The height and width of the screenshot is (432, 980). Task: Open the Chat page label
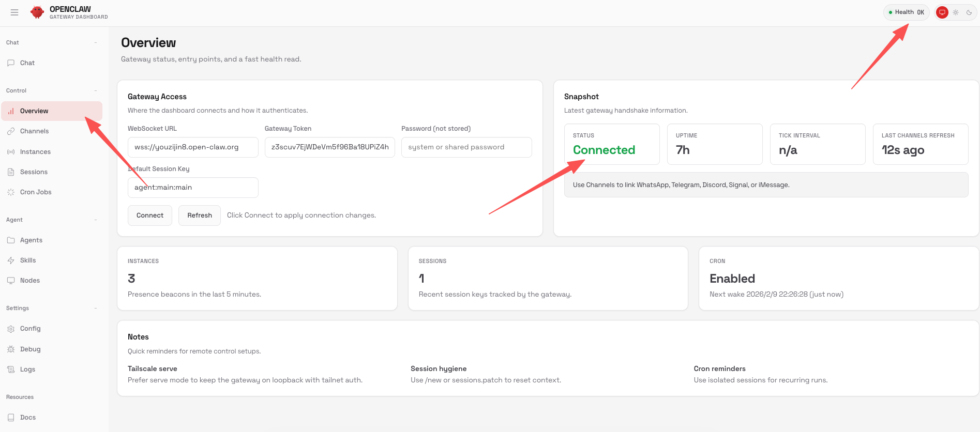pos(27,63)
